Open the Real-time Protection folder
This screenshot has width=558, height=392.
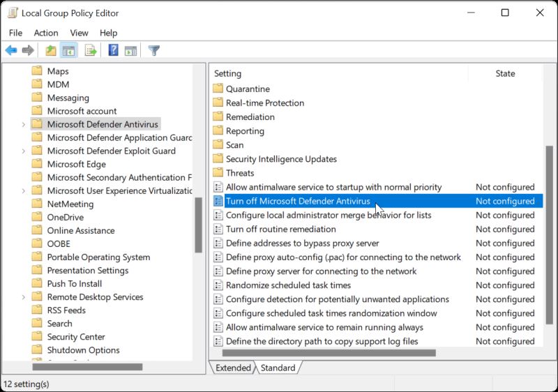(264, 103)
